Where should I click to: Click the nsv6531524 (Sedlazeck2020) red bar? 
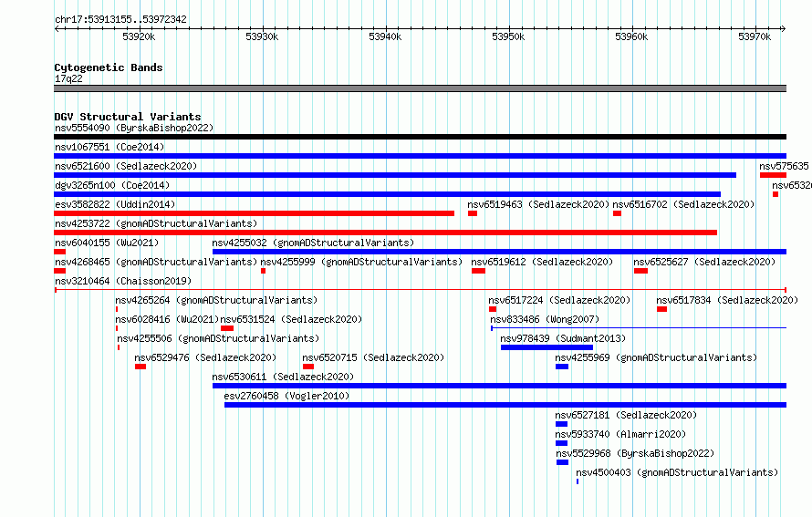tap(227, 328)
